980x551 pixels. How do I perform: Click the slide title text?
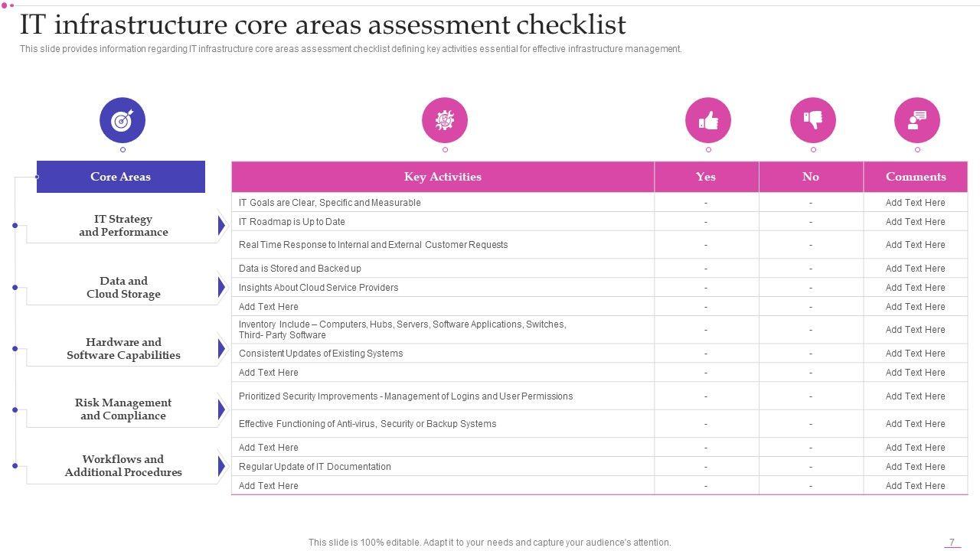click(322, 25)
